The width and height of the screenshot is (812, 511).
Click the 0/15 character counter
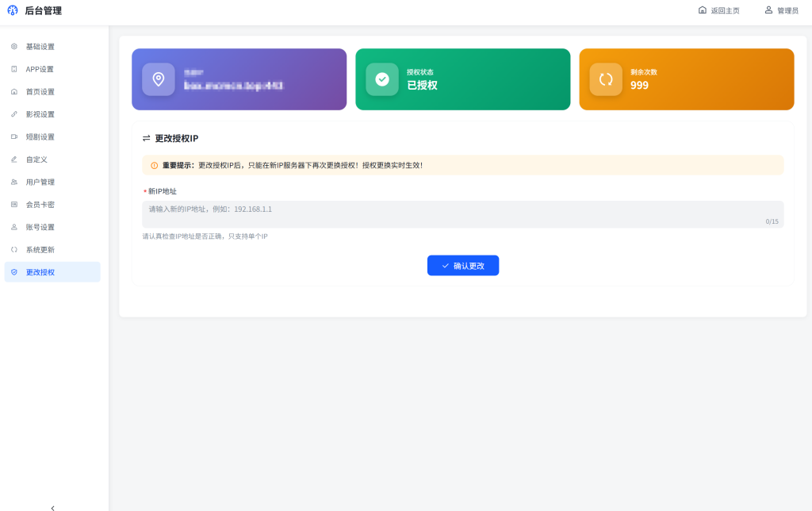(772, 221)
